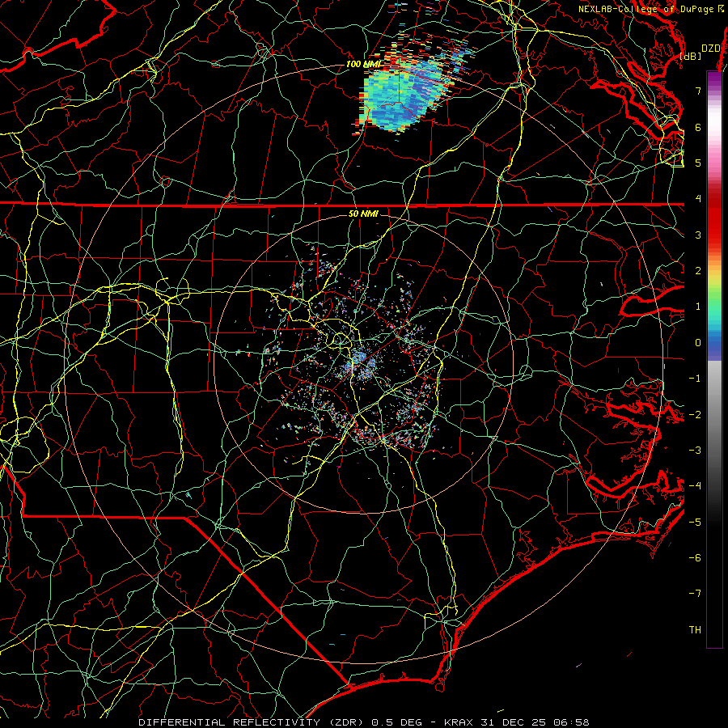Click the '50 NMI' range ring label
This screenshot has height=728, width=728.
[x=363, y=214]
